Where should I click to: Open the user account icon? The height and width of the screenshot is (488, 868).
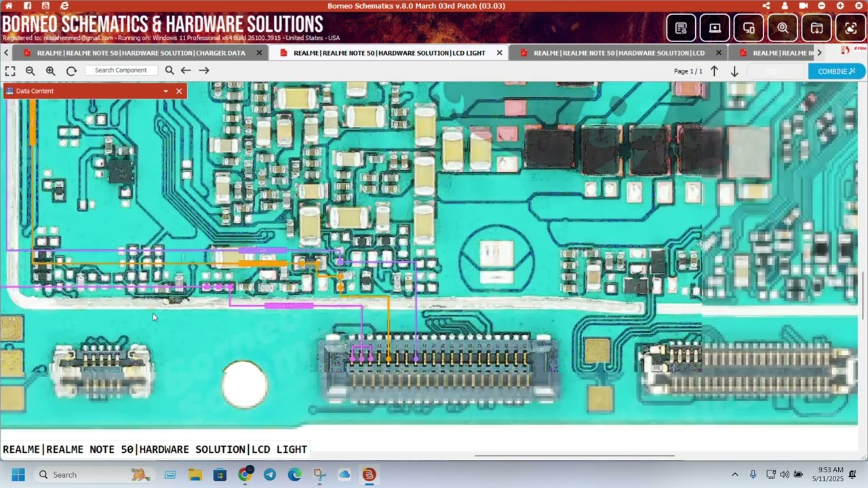[785, 5]
